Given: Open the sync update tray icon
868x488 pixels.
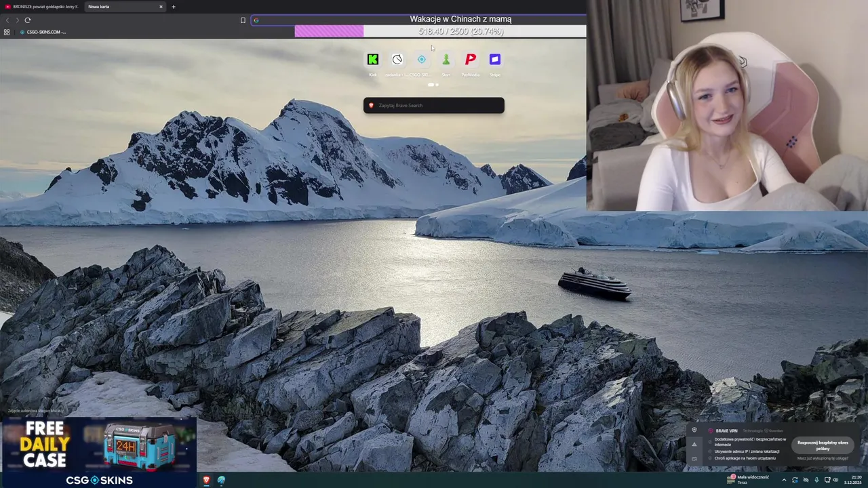Looking at the screenshot, I should click(795, 480).
